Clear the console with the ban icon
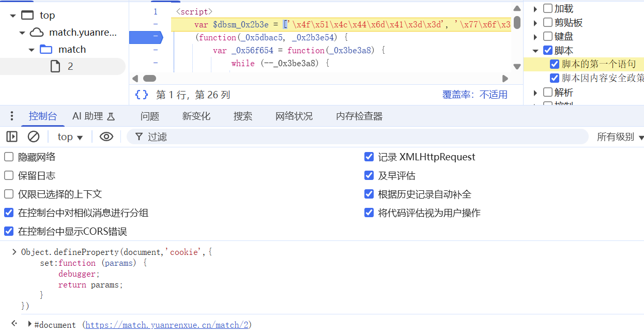The height and width of the screenshot is (333, 644). 34,137
